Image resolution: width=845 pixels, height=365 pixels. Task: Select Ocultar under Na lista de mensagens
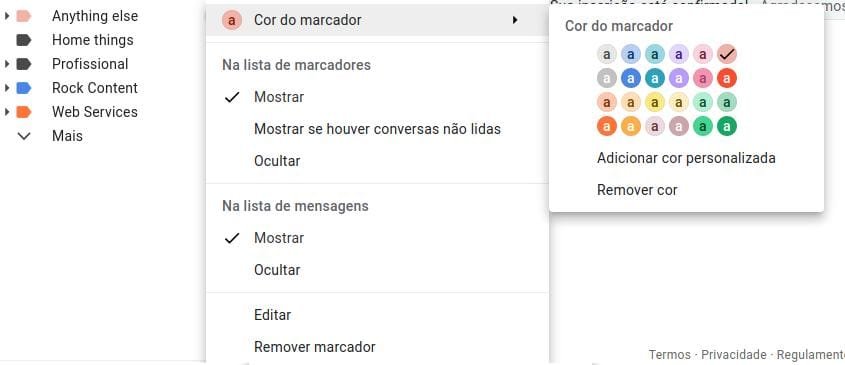(277, 270)
